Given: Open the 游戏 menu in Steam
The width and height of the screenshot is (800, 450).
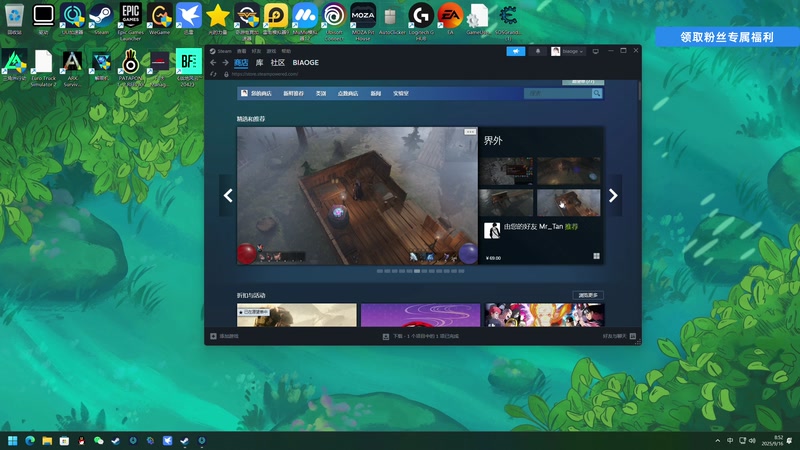Looking at the screenshot, I should click(271, 51).
